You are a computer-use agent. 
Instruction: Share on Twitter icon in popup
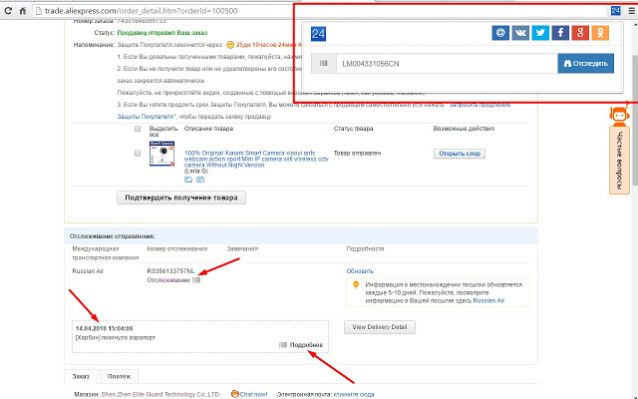coord(540,33)
